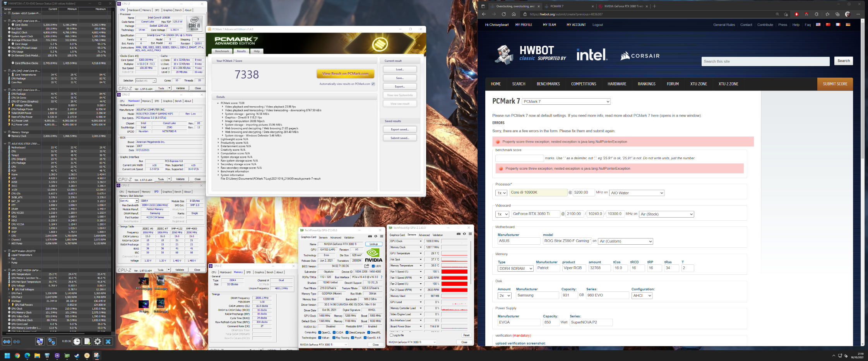Toggle Vulkan checkbox in GPU-Z

pos(320,338)
